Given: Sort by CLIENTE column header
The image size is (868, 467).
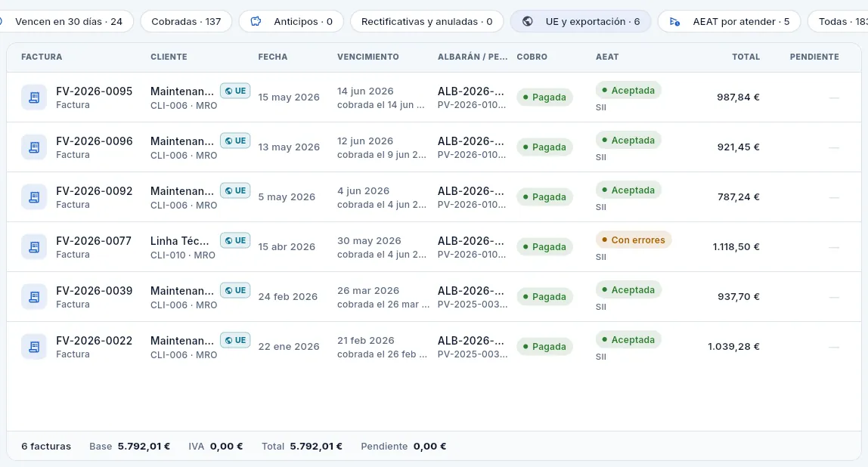Looking at the screenshot, I should [x=169, y=57].
